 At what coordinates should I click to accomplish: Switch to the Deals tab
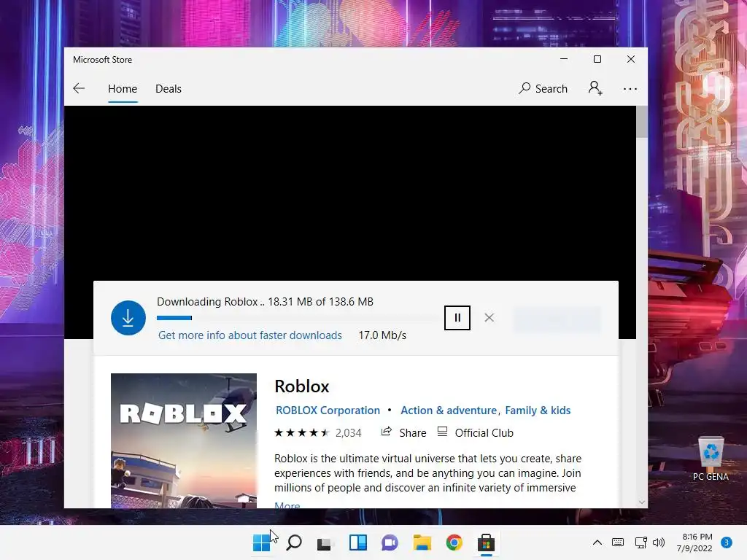coord(169,88)
